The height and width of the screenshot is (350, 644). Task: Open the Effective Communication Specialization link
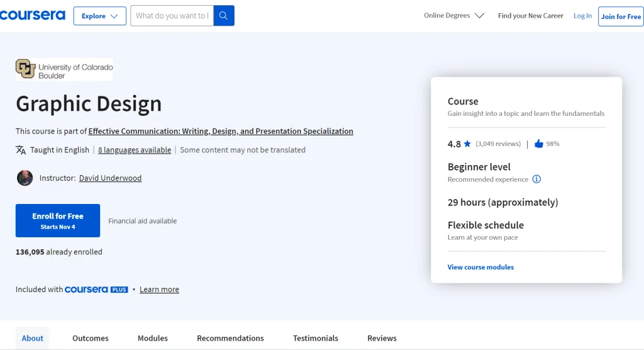tap(221, 131)
